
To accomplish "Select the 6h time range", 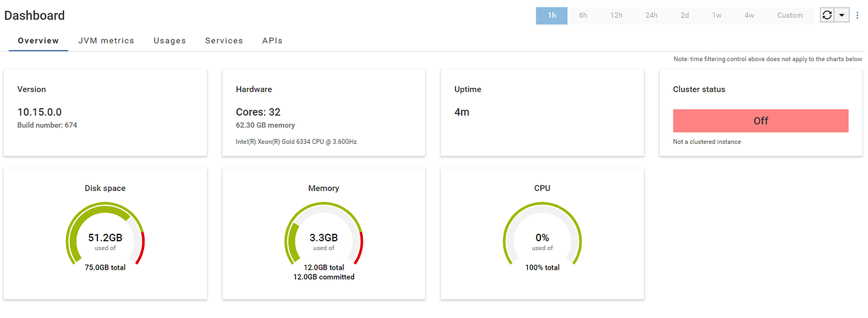I will coord(583,16).
